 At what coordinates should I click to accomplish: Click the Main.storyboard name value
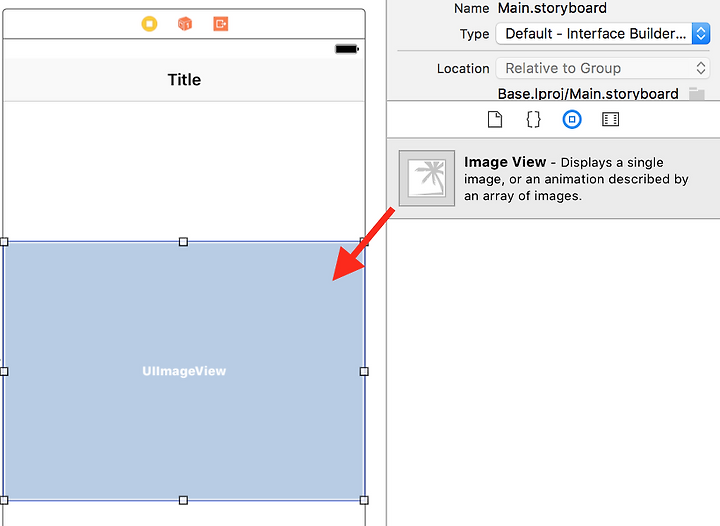[x=552, y=8]
